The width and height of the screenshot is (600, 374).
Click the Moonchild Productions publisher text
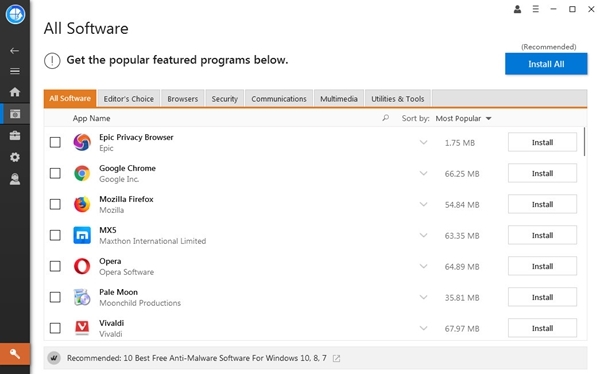click(x=140, y=303)
